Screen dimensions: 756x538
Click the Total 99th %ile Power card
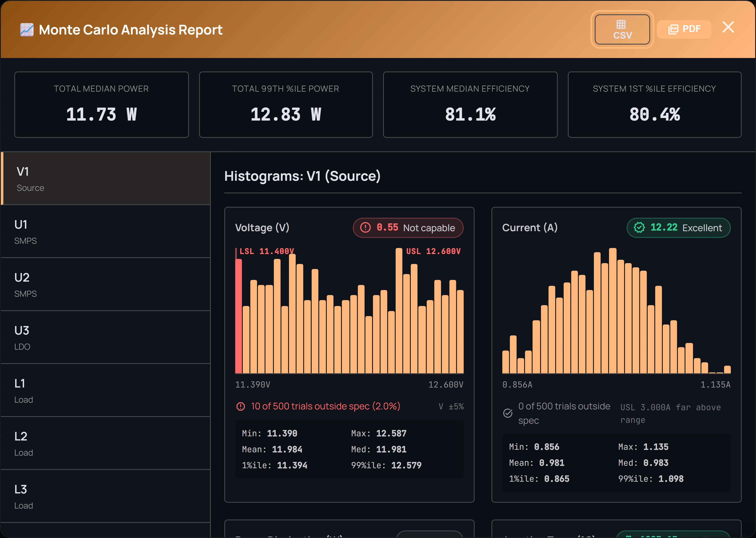coord(286,105)
